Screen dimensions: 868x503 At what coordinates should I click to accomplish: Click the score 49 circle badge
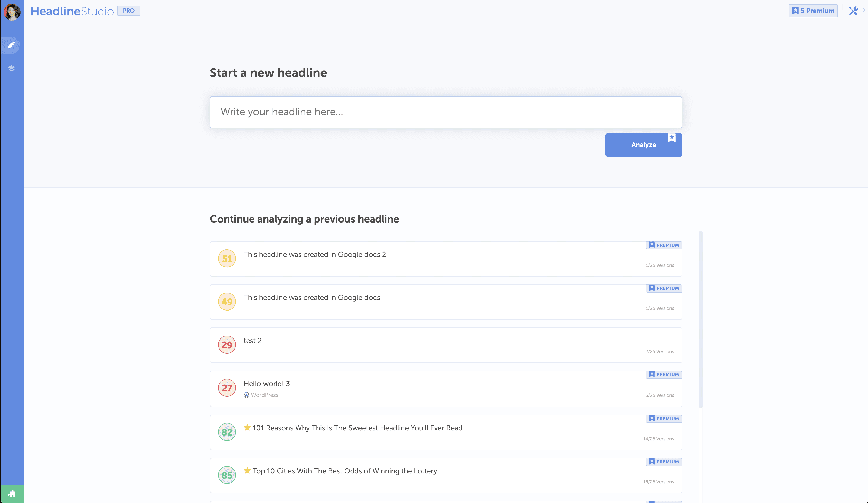point(227,302)
